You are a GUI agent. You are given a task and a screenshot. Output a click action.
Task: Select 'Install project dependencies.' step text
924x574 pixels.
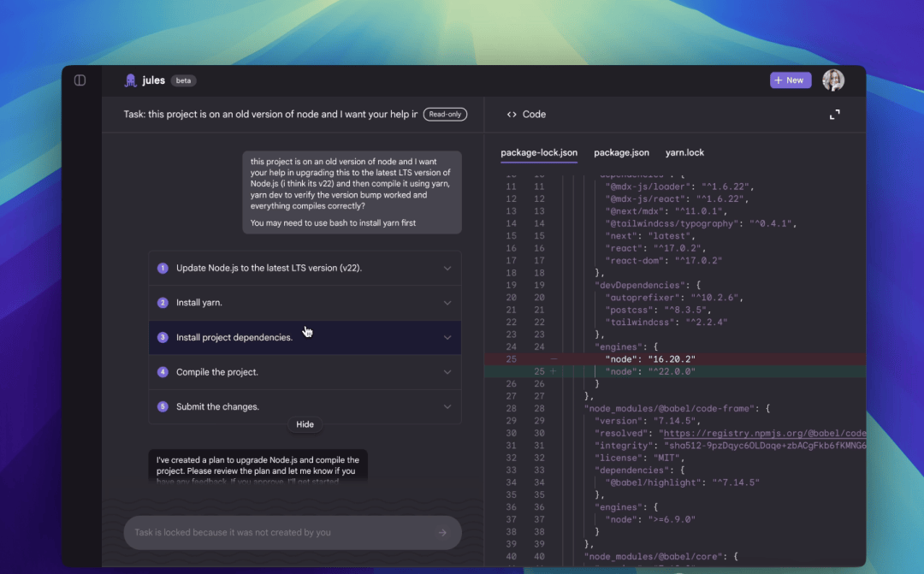234,338
